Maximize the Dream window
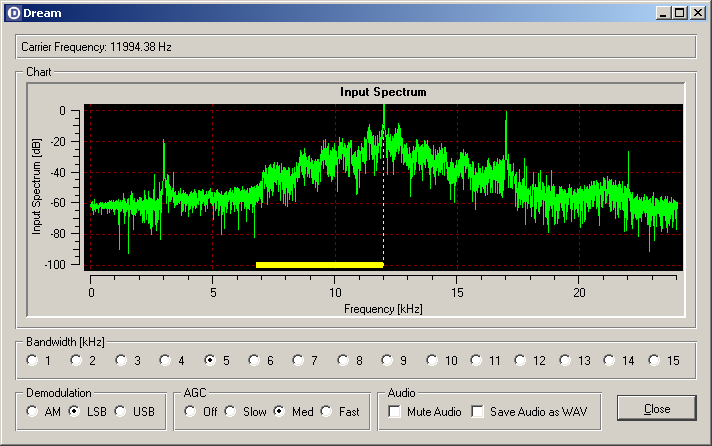Screen dimensions: 712x446 point(680,13)
